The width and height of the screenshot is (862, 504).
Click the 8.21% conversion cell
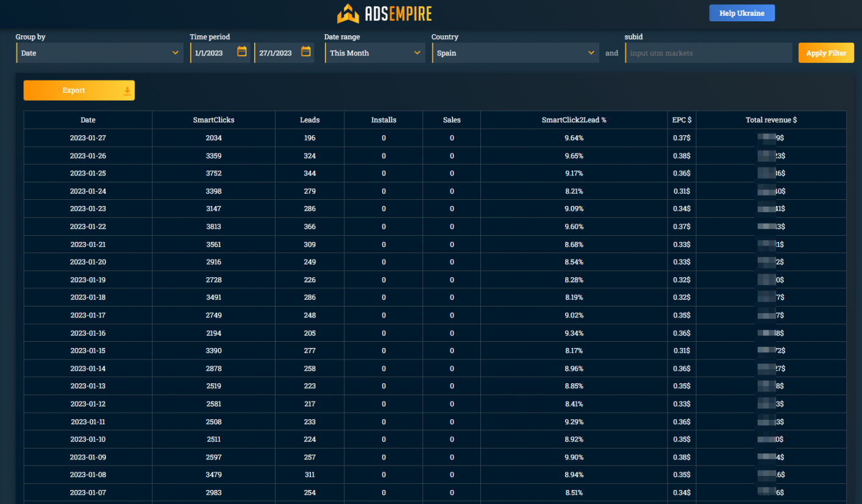574,191
